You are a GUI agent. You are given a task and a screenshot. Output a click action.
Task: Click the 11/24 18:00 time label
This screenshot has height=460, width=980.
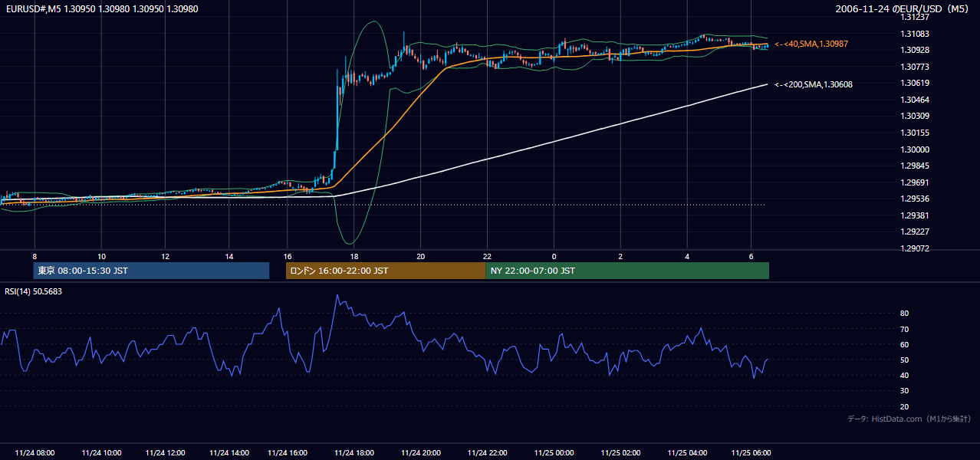point(354,453)
